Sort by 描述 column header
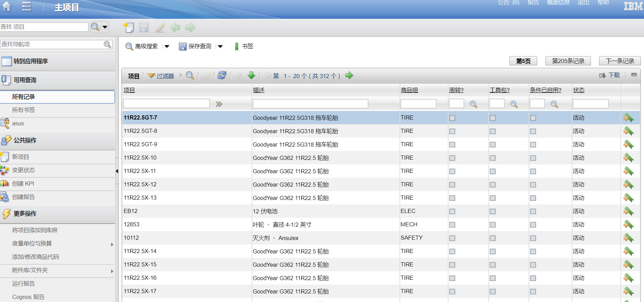The image size is (644, 302). click(258, 90)
